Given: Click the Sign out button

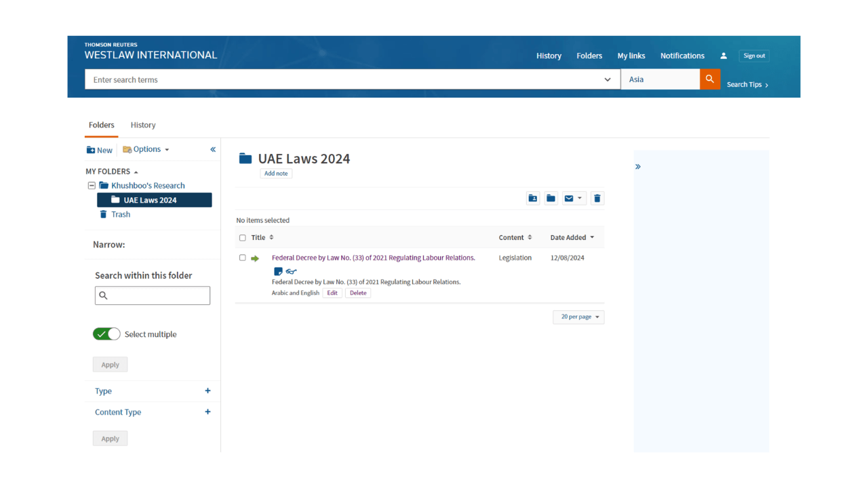Looking at the screenshot, I should (x=754, y=56).
